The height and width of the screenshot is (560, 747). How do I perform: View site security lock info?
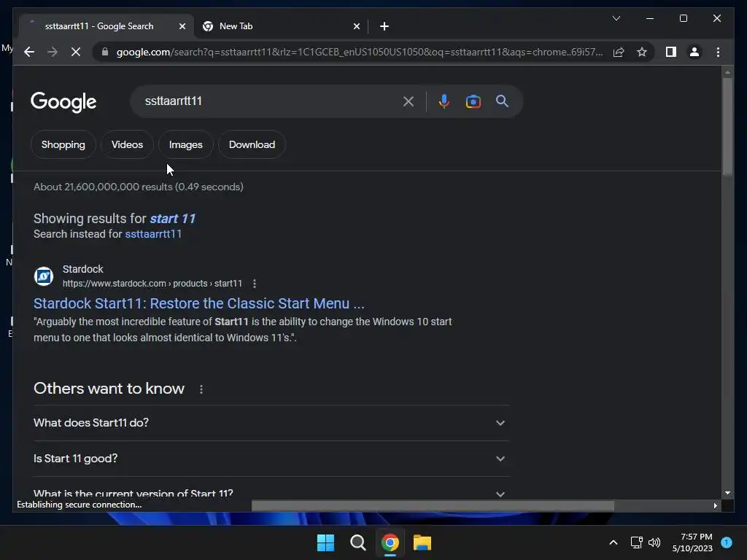(x=105, y=52)
